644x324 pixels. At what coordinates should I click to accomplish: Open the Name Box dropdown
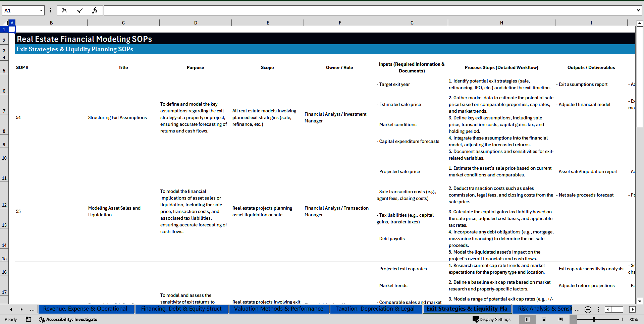(42, 10)
